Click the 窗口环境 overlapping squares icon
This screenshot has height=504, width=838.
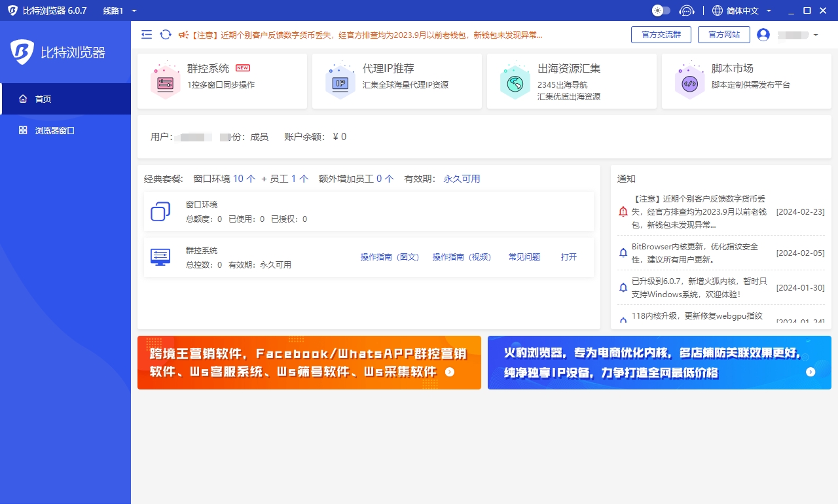tap(160, 211)
